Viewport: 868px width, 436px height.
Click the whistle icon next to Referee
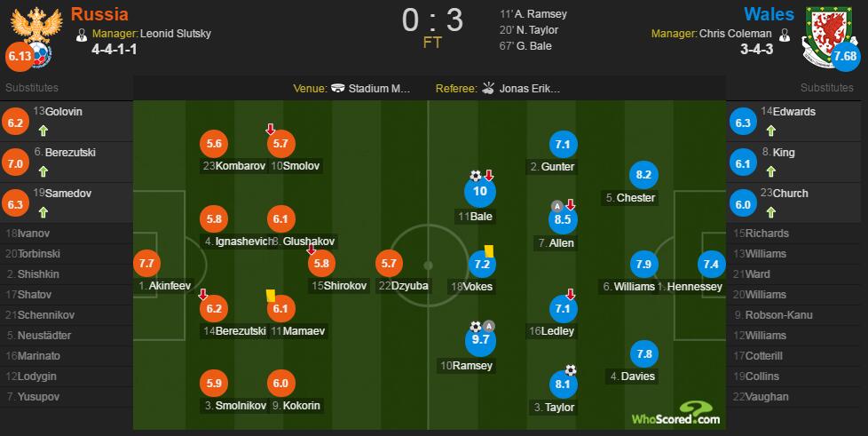488,88
